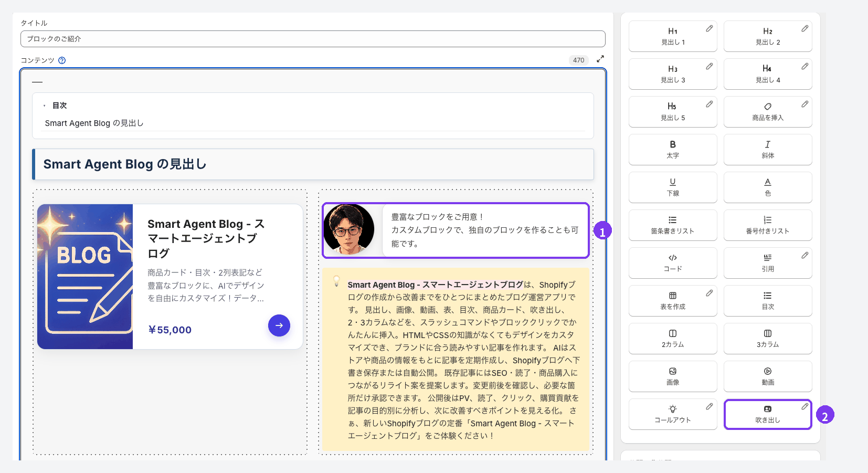Click the 470 character count badge
Viewport: 868px width, 473px height.
click(579, 60)
